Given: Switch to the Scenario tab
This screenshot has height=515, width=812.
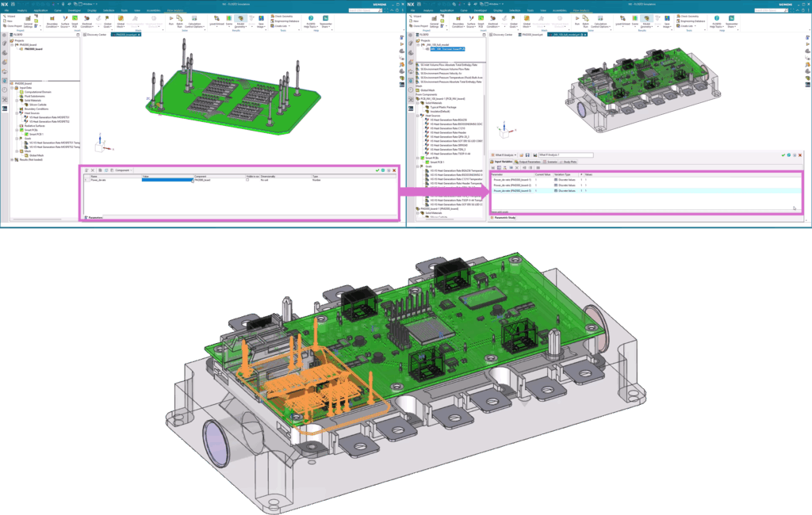Looking at the screenshot, I should [550, 162].
